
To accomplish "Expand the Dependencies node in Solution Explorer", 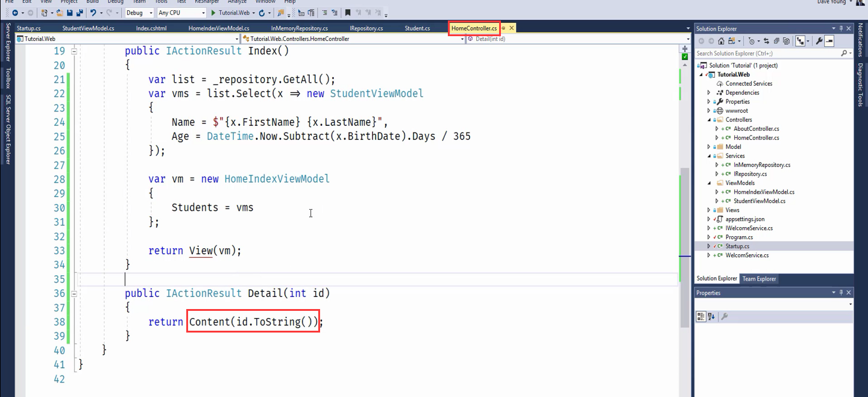I will click(x=709, y=93).
